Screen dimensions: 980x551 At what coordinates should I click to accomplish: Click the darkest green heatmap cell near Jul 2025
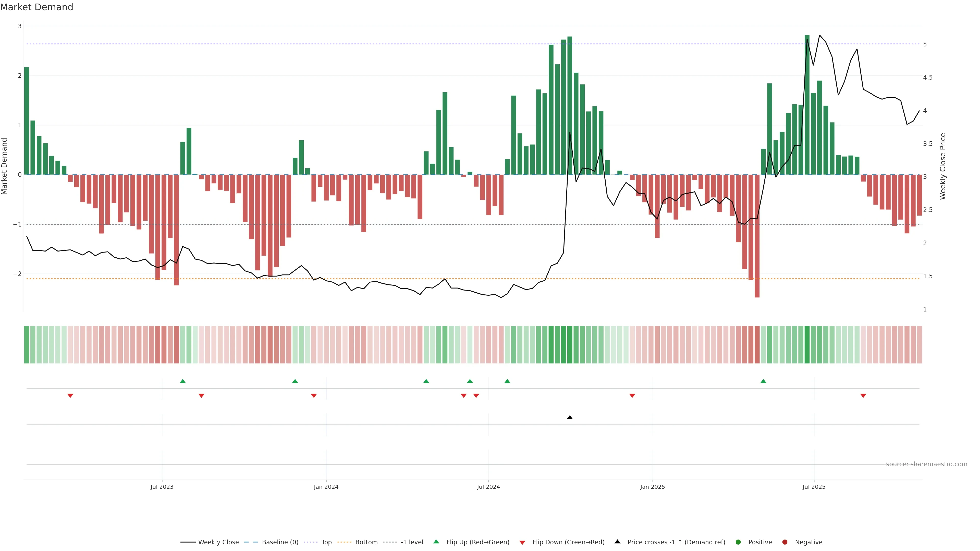pyautogui.click(x=807, y=345)
